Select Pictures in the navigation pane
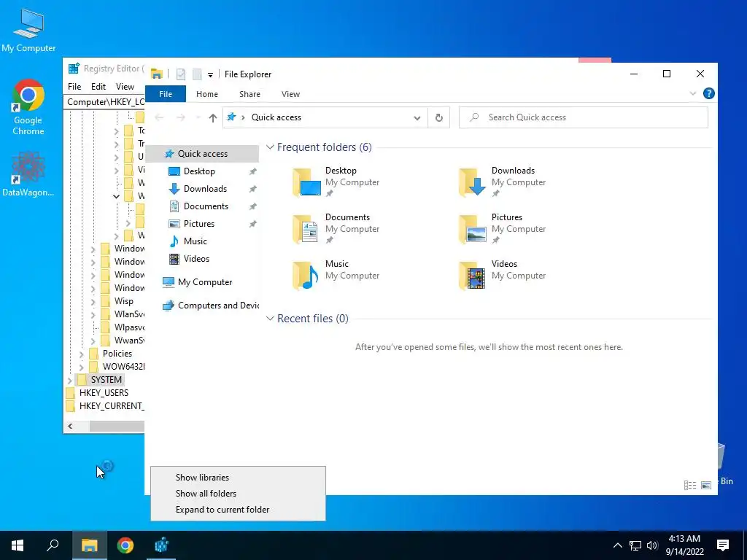The image size is (747, 560). (x=198, y=224)
